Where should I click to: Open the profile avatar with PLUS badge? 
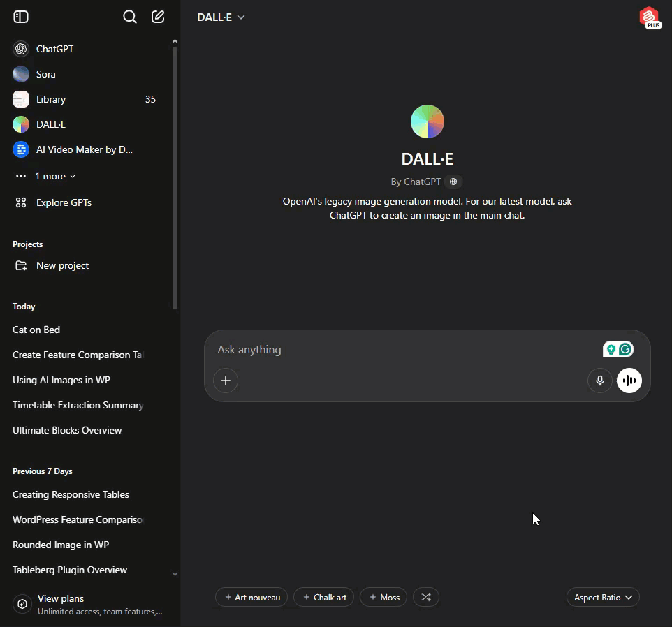pyautogui.click(x=650, y=17)
